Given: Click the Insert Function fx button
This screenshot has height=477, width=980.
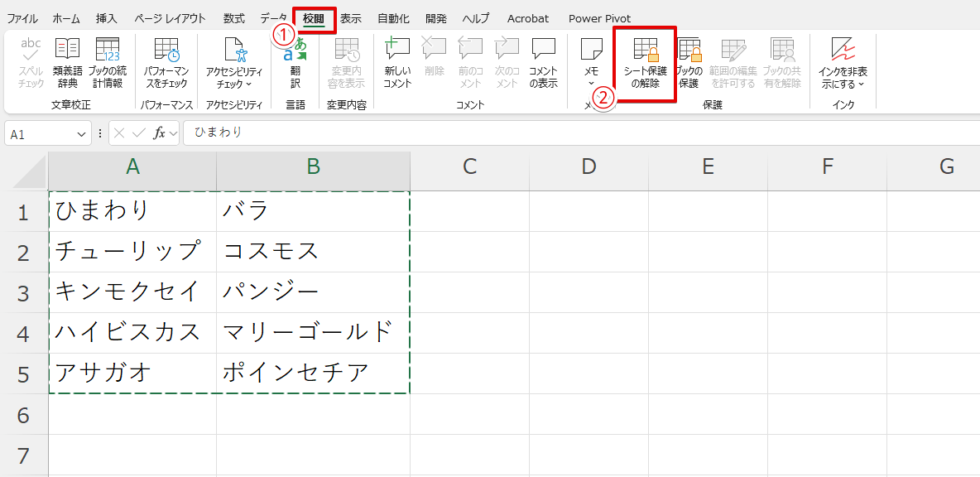Looking at the screenshot, I should click(x=160, y=133).
